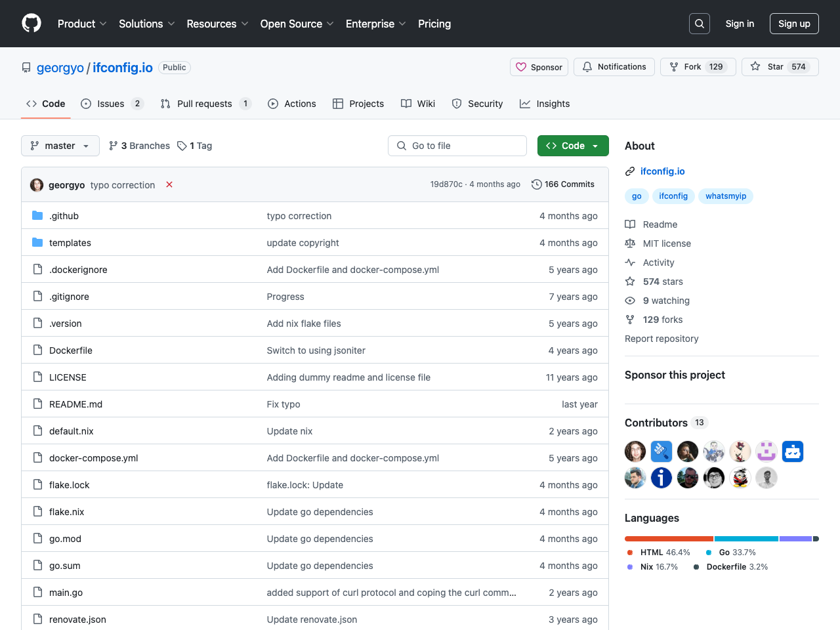Open the georgyo owner link
The image size is (840, 630).
tap(60, 68)
